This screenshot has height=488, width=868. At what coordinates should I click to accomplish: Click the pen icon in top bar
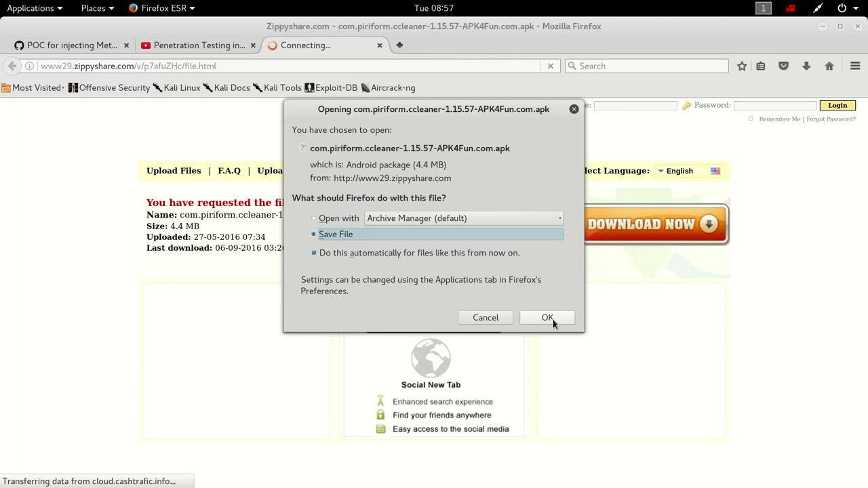[x=818, y=8]
